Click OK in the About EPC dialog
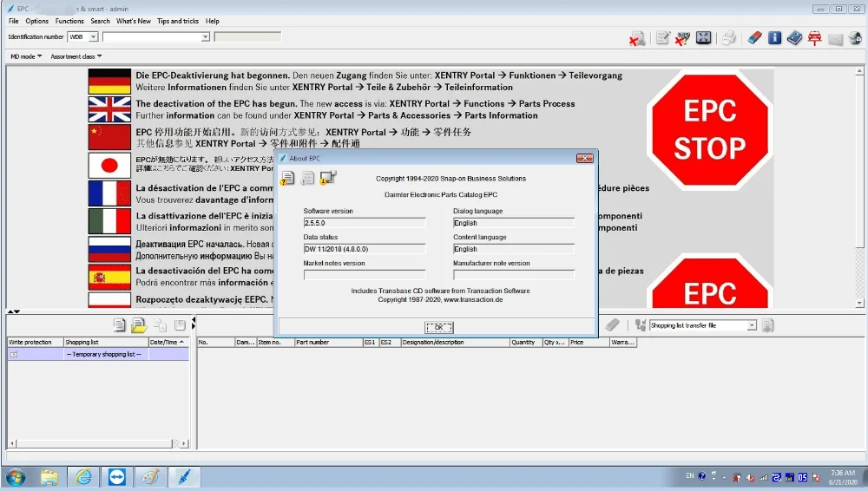 pos(439,327)
